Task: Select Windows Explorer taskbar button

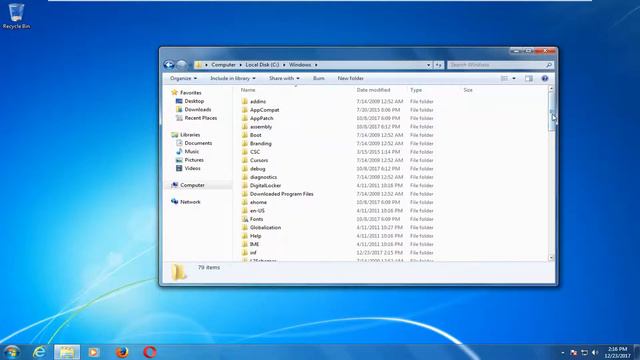Action: click(67, 352)
